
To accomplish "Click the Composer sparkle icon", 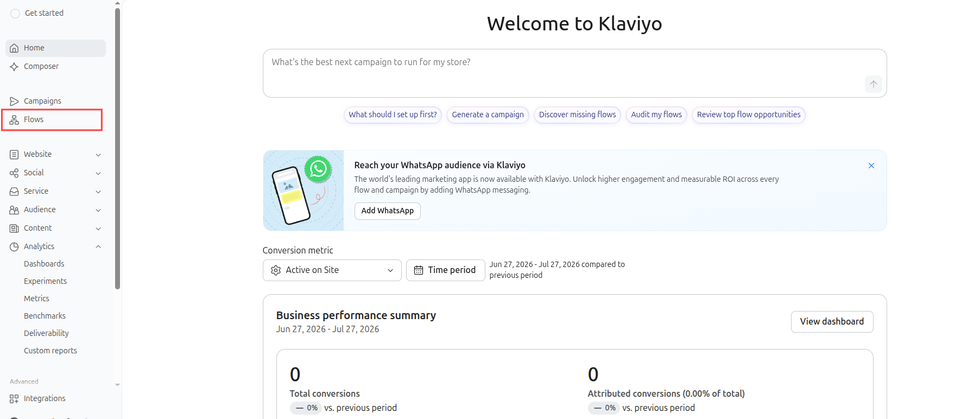I will point(14,67).
